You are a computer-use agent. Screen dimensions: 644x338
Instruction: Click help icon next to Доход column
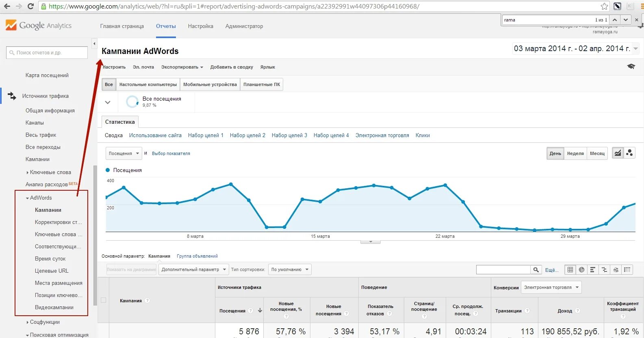point(578,311)
